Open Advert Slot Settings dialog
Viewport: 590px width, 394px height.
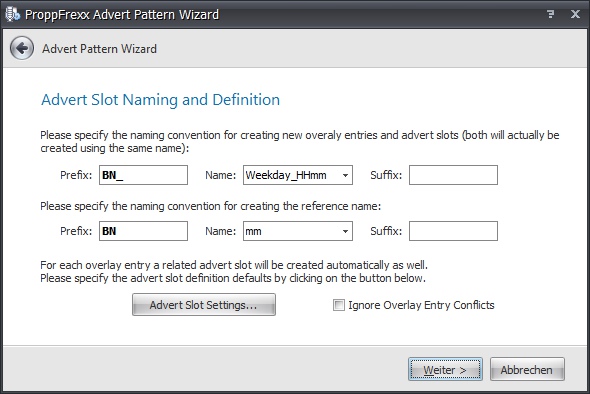[204, 304]
